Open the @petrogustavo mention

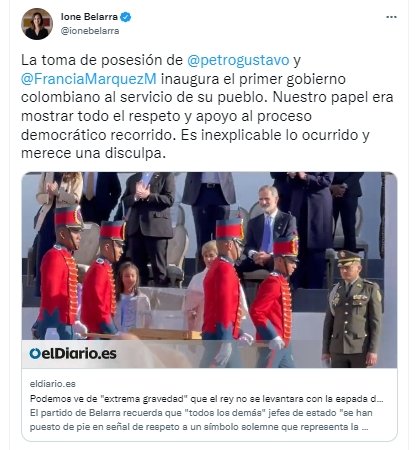pos(238,60)
